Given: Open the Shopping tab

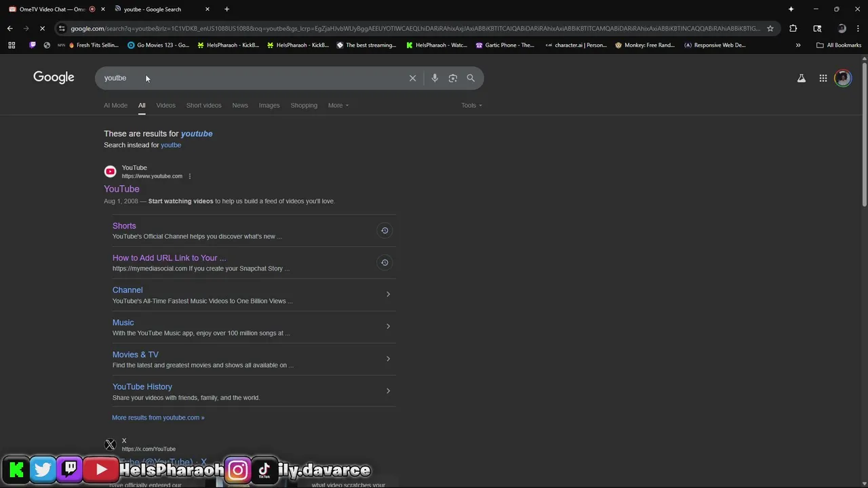Looking at the screenshot, I should 304,105.
